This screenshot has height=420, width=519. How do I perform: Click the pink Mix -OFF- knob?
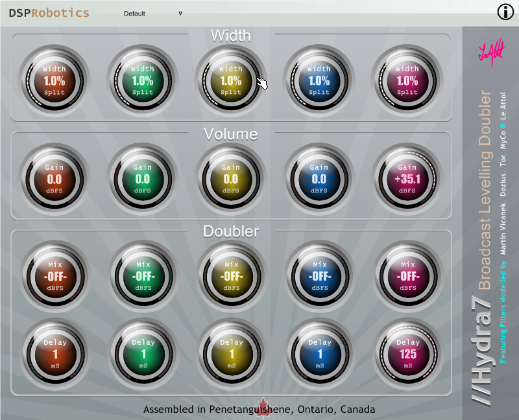[x=408, y=276]
